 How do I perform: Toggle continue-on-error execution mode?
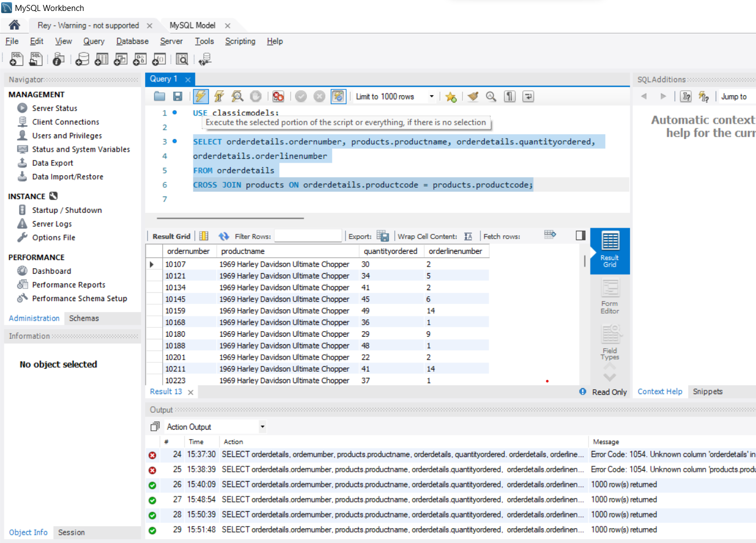coord(278,96)
